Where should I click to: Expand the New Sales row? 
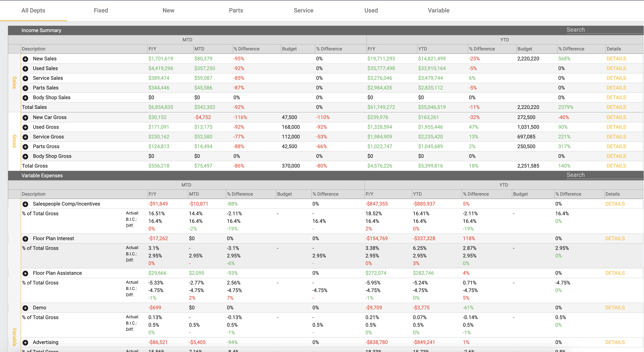[x=25, y=59]
